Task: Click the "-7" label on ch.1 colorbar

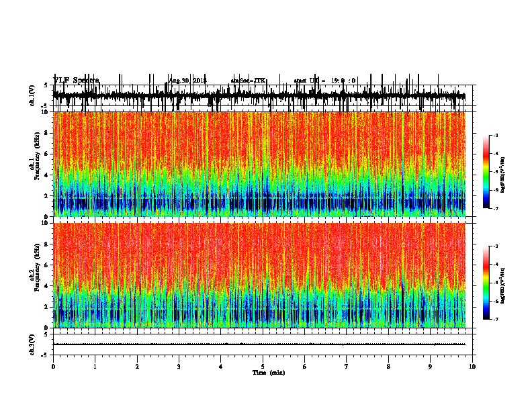Action: pyautogui.click(x=496, y=208)
